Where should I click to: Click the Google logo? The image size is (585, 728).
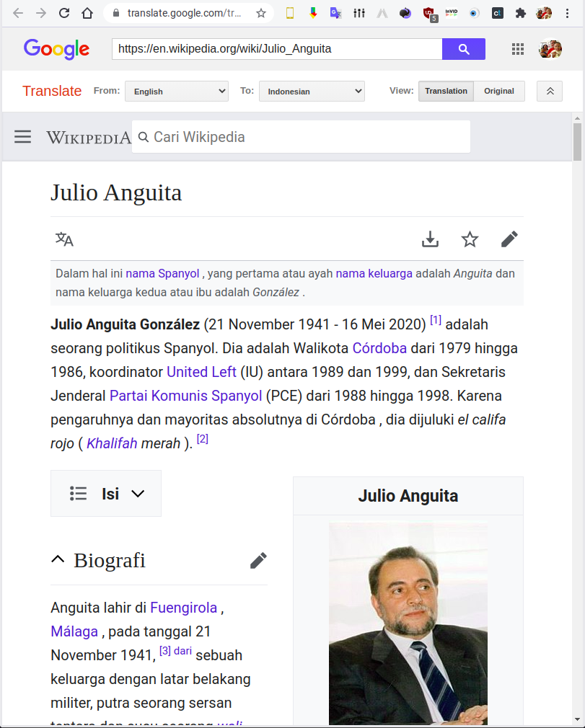click(x=56, y=49)
